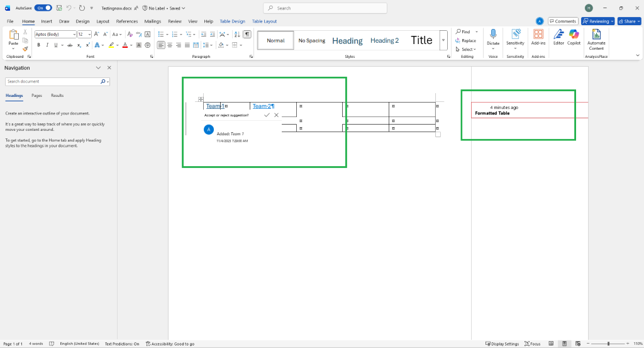Image resolution: width=644 pixels, height=348 pixels.
Task: Click the table move handle icon
Action: [x=201, y=99]
